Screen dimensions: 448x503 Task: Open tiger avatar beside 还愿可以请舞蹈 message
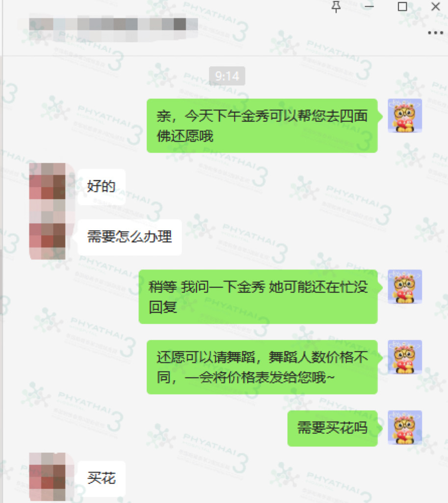(x=405, y=357)
